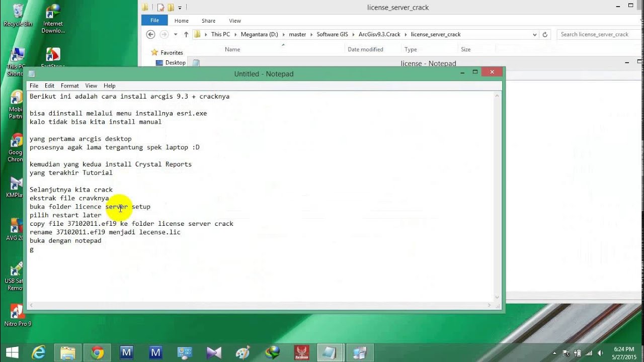Switch to the Notepad taskbar button
644x362 pixels.
point(330,352)
